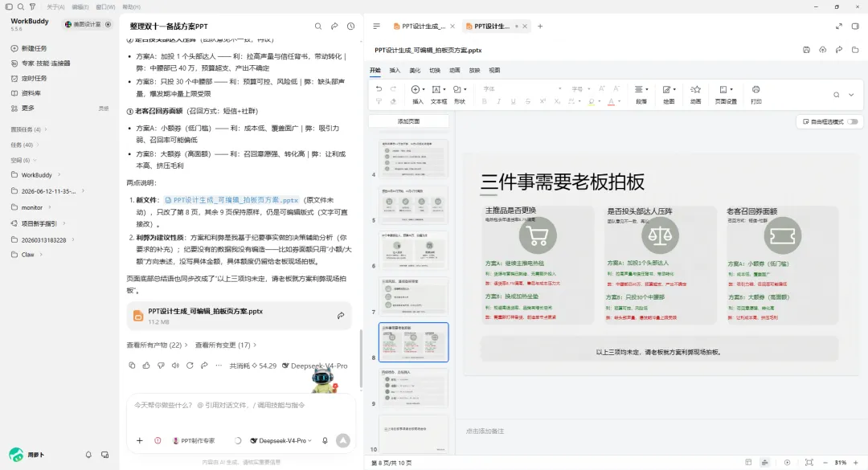Toggle the slide outline list icon
868x470 pixels.
tap(376, 26)
